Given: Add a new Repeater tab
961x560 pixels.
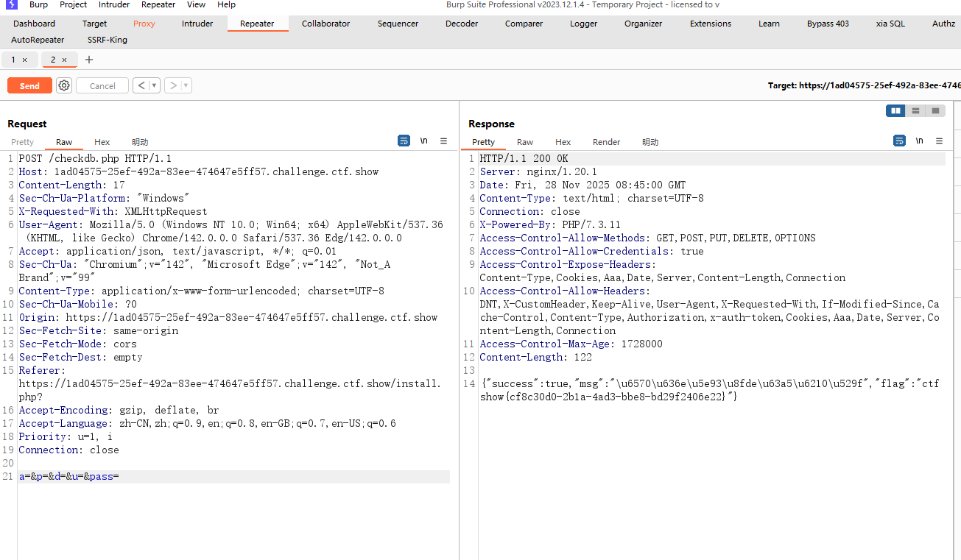Looking at the screenshot, I should click(x=89, y=60).
